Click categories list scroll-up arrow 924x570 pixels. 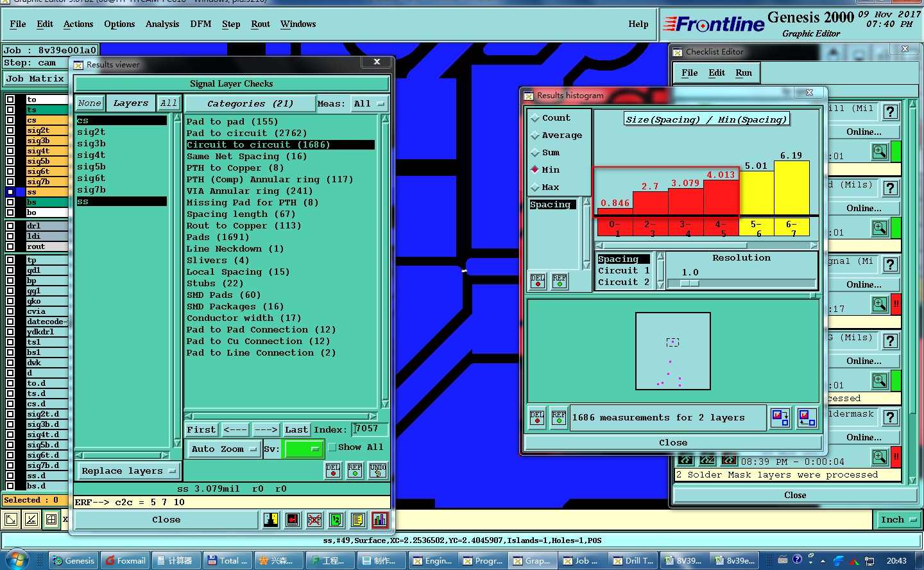point(385,119)
